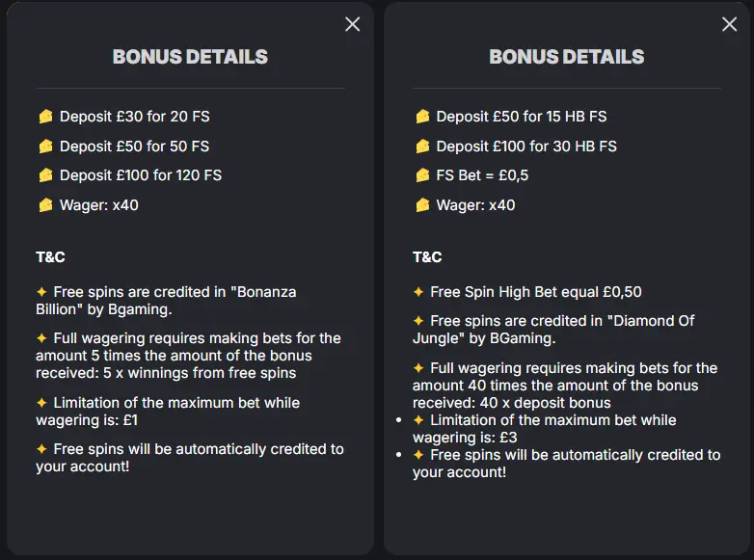Click cheese icon beside Deposit £100 for 30 HB FS
Image resolution: width=754 pixels, height=560 pixels.
point(422,147)
